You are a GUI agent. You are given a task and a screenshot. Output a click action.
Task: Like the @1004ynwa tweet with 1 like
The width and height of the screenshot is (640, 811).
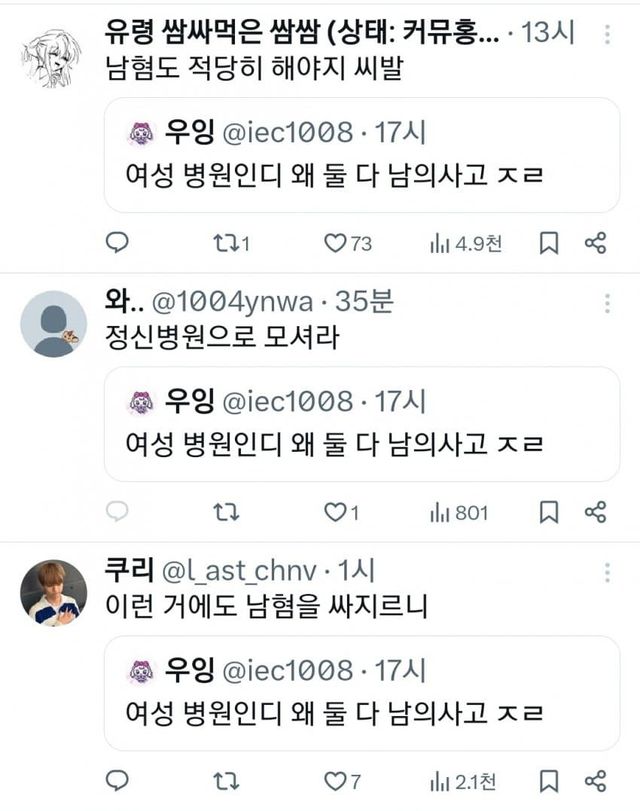(x=335, y=513)
